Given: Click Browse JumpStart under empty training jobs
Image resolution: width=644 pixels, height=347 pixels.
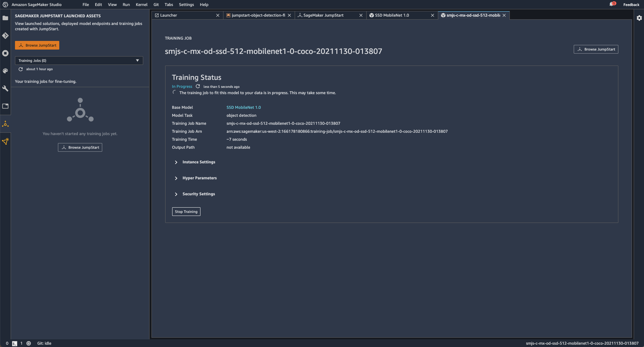Looking at the screenshot, I should pos(80,147).
